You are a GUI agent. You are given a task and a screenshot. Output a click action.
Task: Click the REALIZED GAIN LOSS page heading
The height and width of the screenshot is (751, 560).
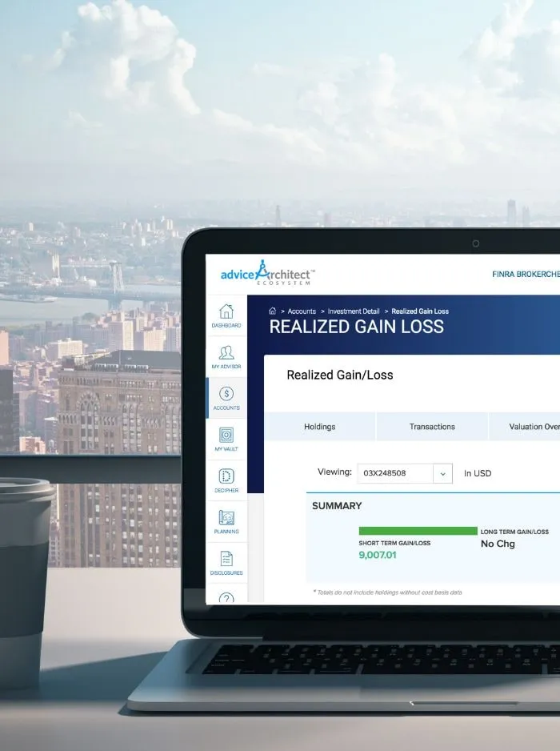click(357, 327)
